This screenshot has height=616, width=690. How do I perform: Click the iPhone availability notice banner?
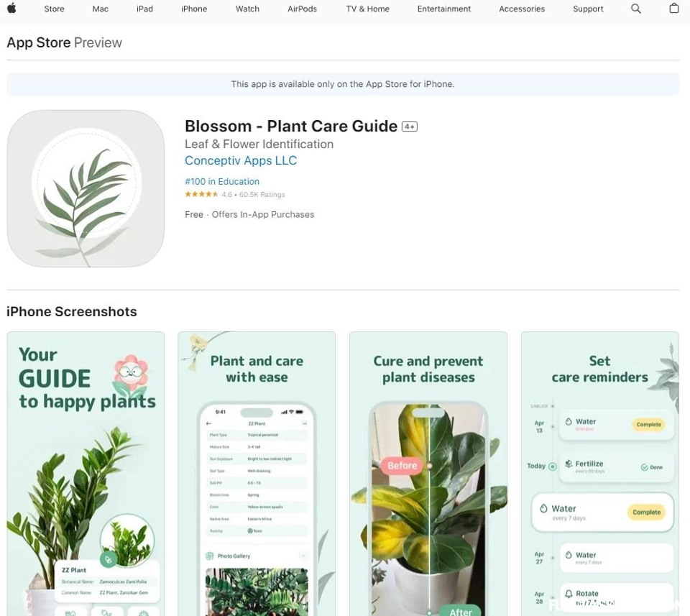(x=344, y=84)
